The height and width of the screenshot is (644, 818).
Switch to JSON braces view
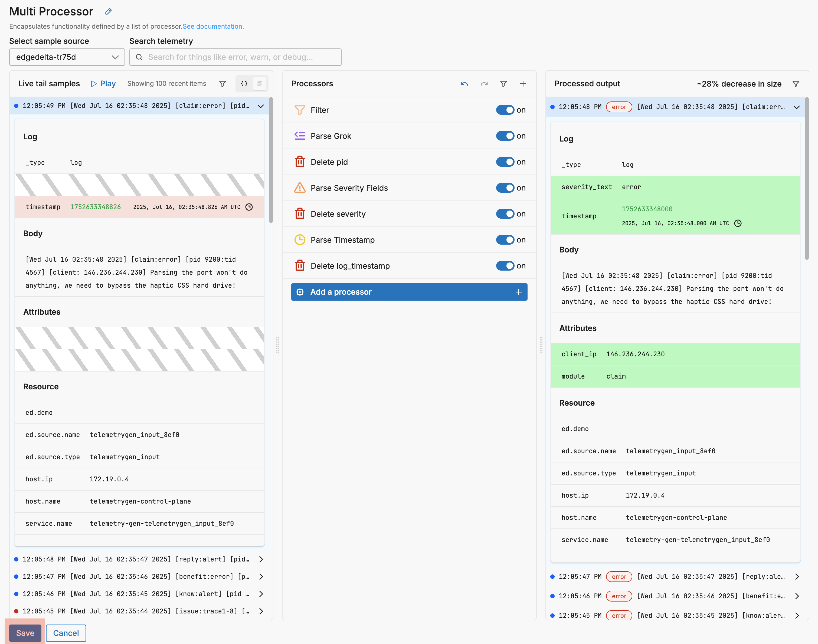point(244,84)
